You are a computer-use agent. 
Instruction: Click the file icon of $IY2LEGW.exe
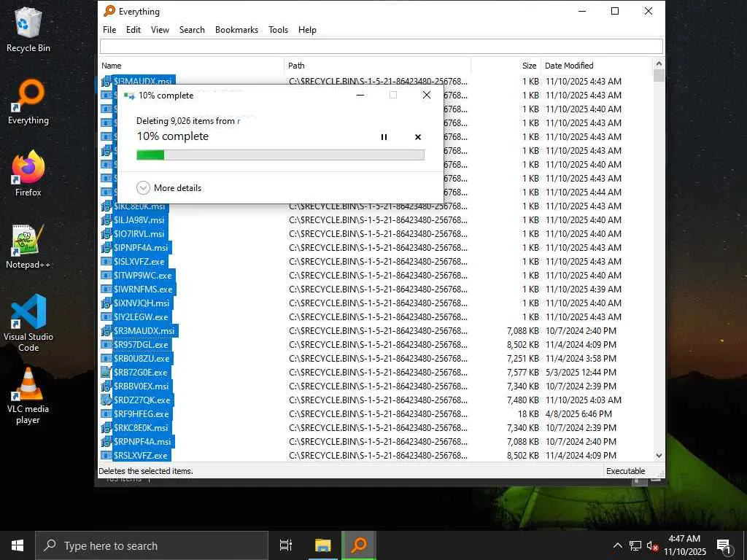[107, 317]
